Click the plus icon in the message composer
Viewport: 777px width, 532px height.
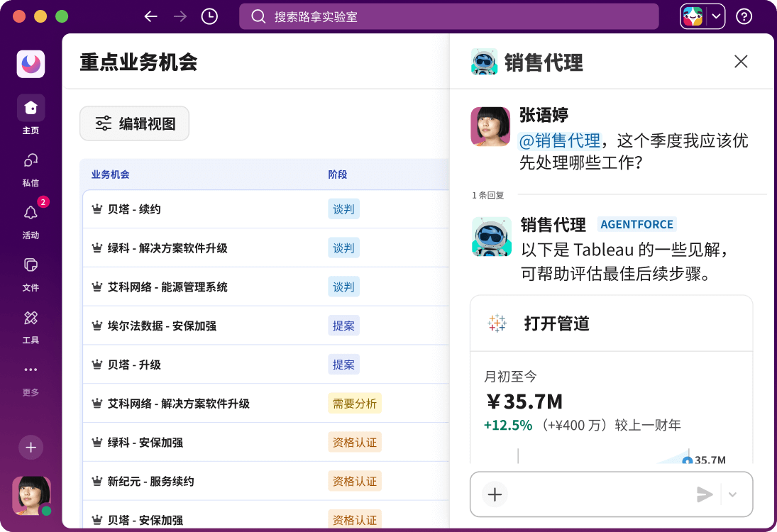pyautogui.click(x=495, y=494)
